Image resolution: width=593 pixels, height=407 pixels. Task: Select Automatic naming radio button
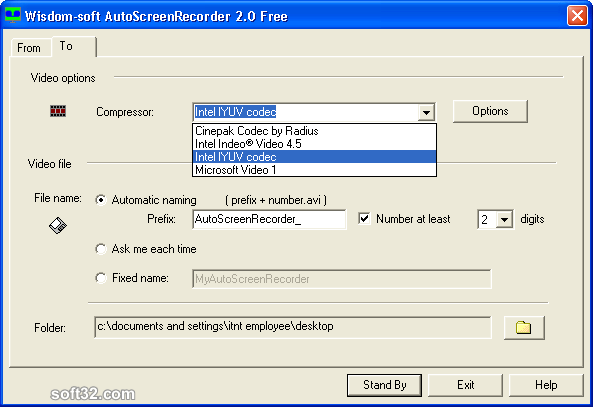point(101,200)
